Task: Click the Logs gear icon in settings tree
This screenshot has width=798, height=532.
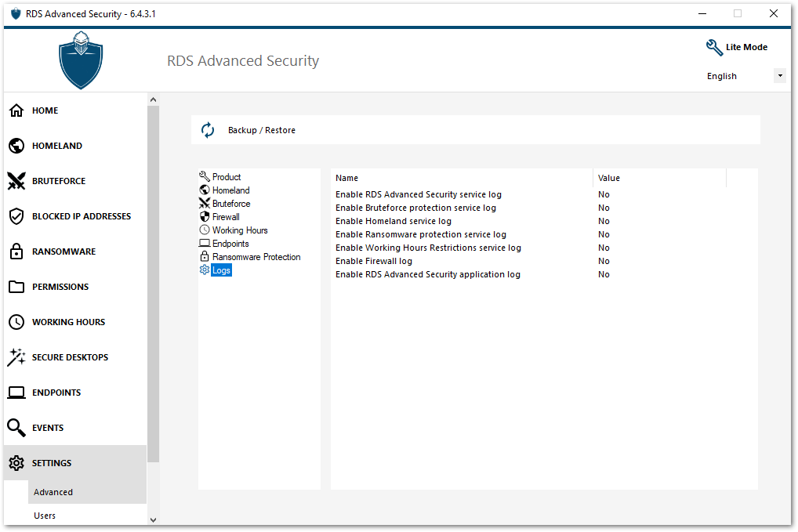Action: coord(205,270)
